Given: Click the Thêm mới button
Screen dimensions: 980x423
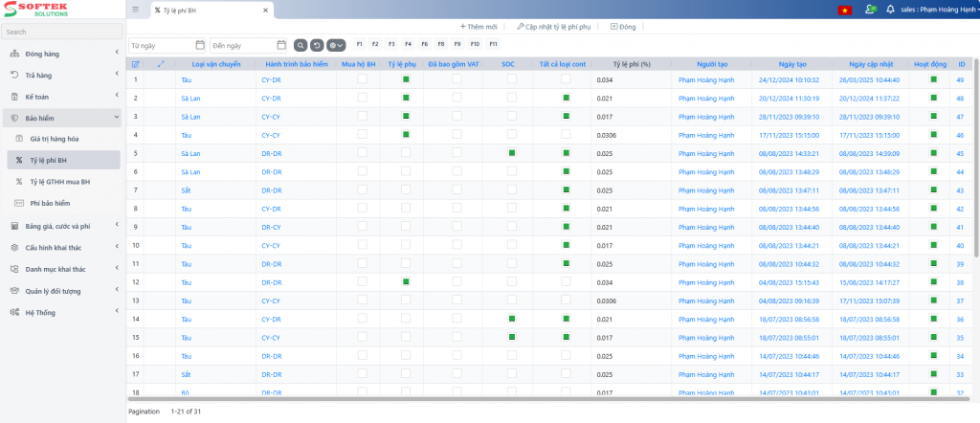Looking at the screenshot, I should click(x=479, y=27).
